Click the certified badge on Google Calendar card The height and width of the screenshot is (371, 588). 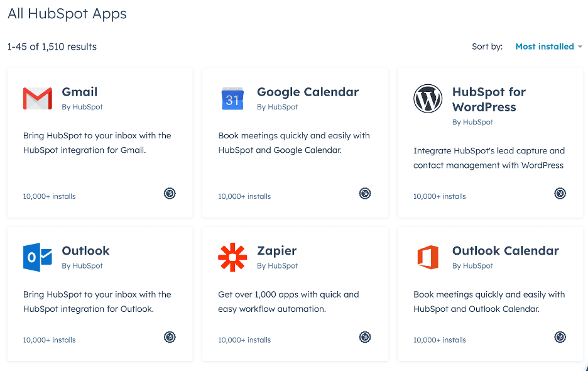click(x=365, y=194)
